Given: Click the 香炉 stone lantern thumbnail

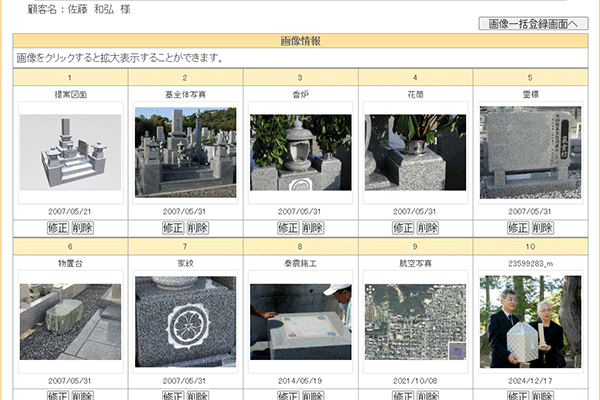Looking at the screenshot, I should 300,152.
